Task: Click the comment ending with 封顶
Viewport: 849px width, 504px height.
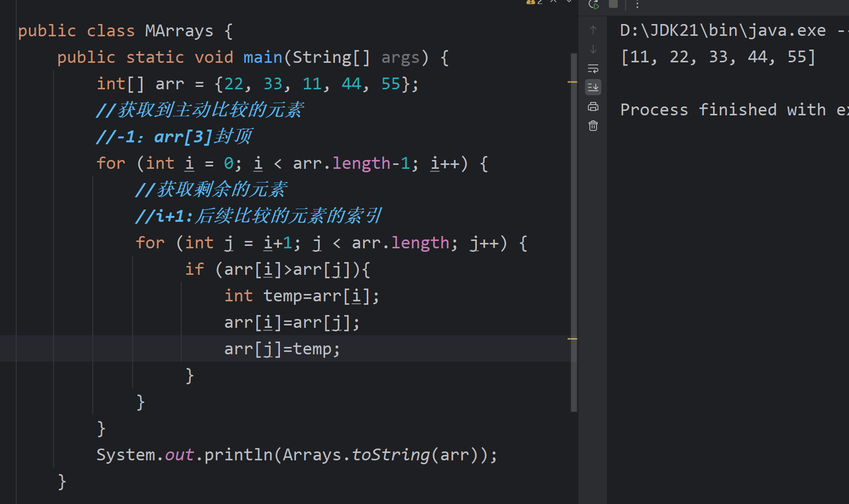Action: [x=174, y=136]
